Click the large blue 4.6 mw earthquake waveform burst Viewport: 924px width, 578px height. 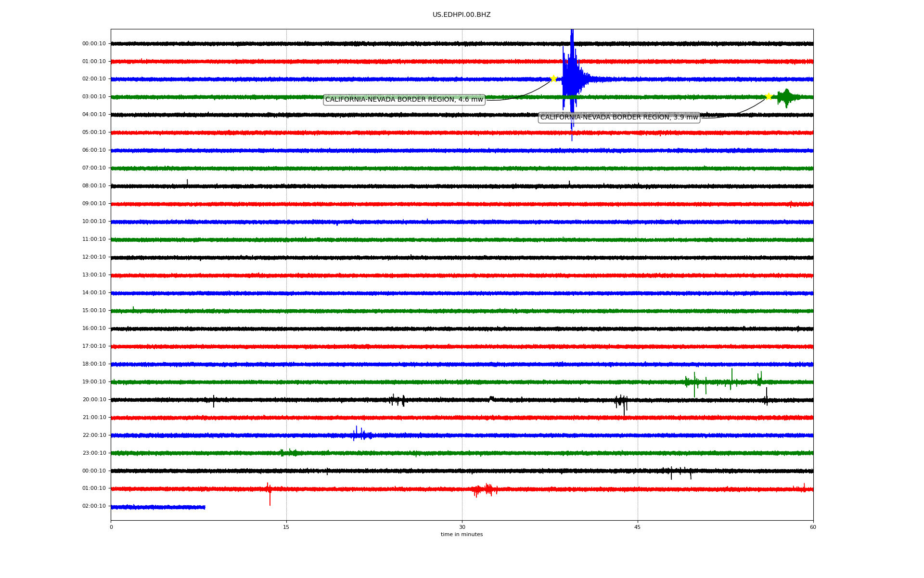pos(572,79)
